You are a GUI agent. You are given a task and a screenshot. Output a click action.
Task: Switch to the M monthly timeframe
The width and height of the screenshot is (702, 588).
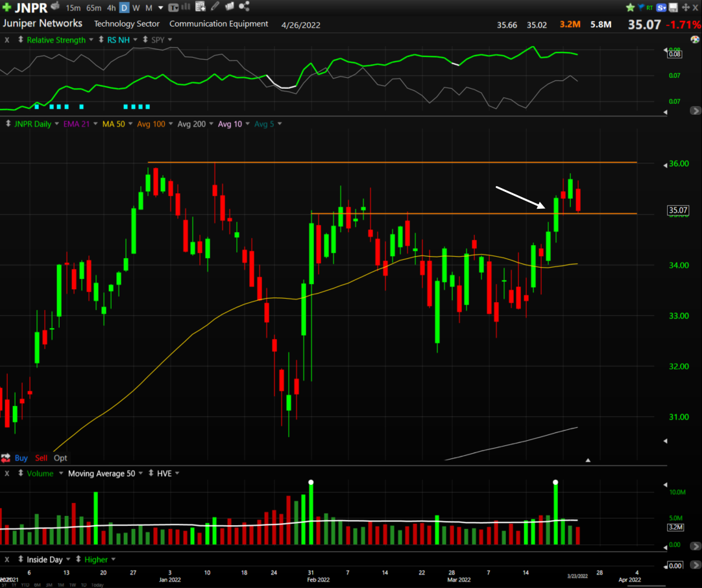pos(149,8)
